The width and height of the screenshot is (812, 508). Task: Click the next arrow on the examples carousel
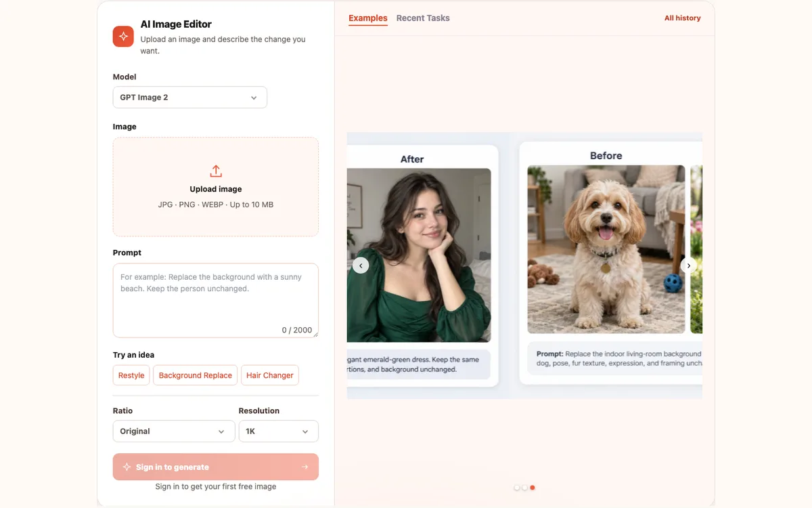[689, 266]
